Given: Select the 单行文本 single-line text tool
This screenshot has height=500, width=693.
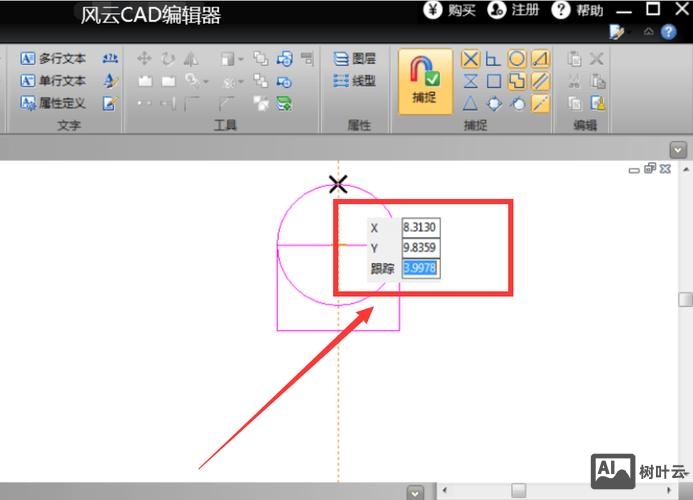Looking at the screenshot, I should 53,80.
